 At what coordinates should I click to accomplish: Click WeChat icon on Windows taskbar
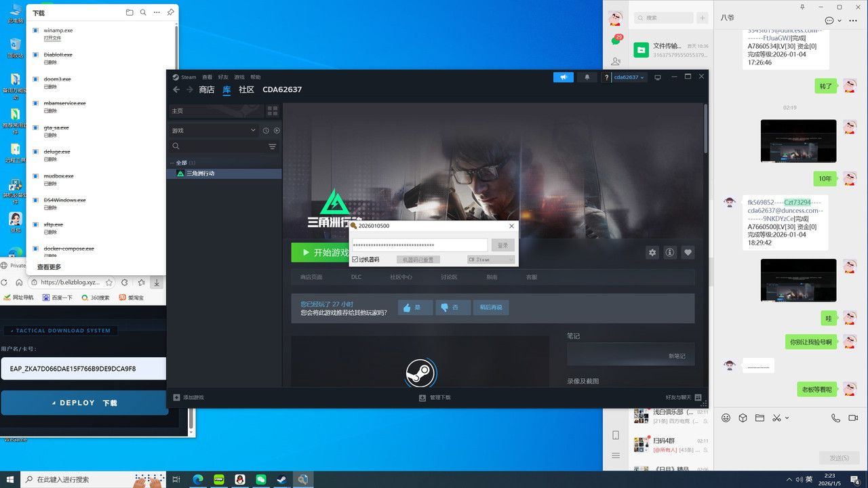261,479
